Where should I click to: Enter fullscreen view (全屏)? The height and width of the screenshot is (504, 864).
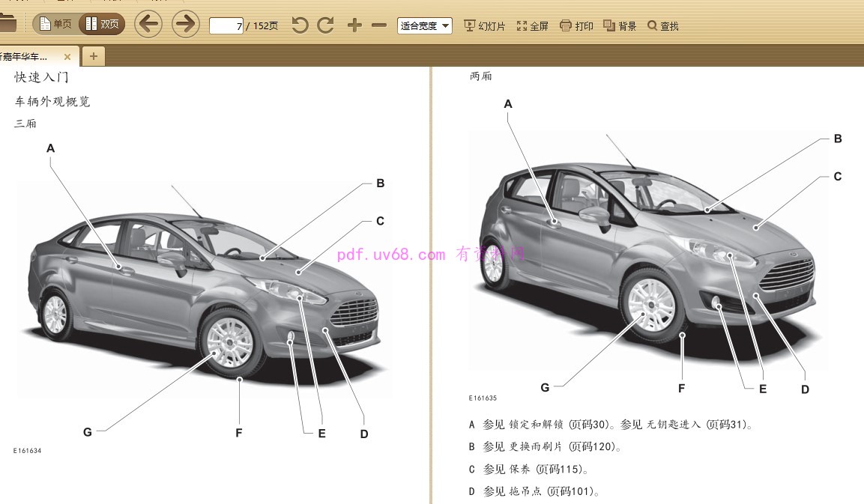pyautogui.click(x=532, y=26)
